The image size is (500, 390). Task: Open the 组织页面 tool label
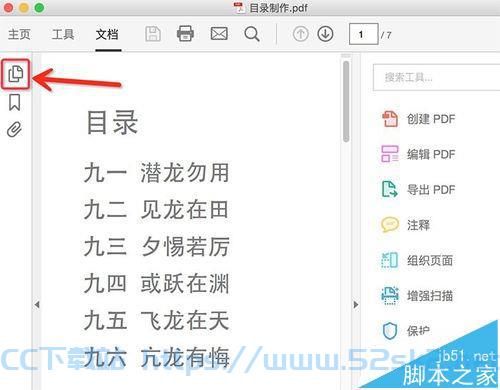[430, 260]
